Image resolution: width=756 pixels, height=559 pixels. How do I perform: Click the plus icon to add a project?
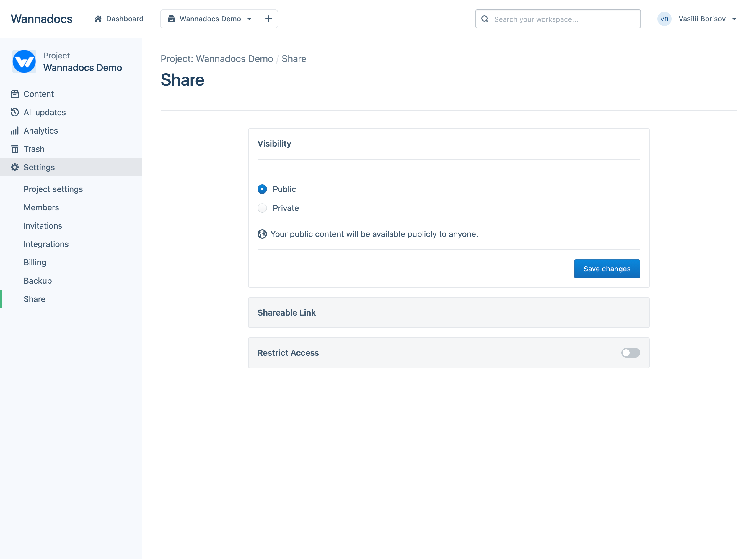[x=268, y=19]
